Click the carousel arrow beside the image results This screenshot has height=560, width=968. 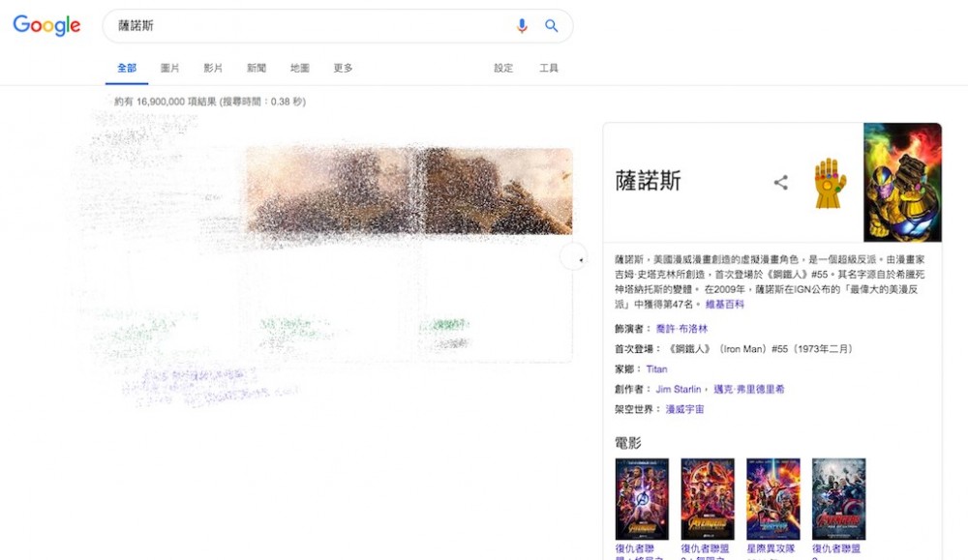574,258
